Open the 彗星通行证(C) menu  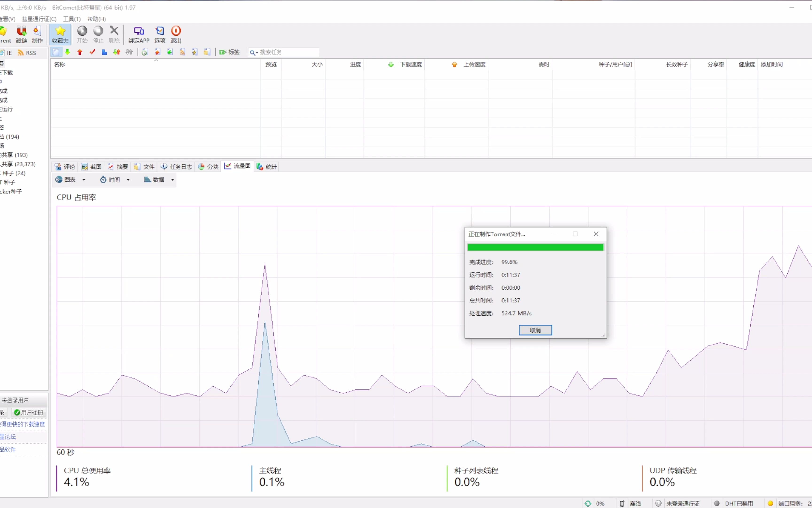pos(39,19)
